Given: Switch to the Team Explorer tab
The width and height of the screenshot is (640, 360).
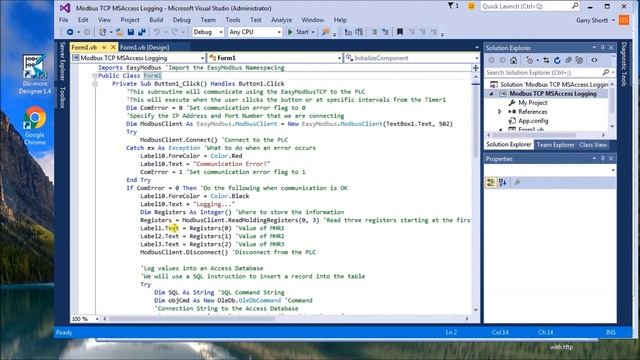Looking at the screenshot, I should pos(555,145).
